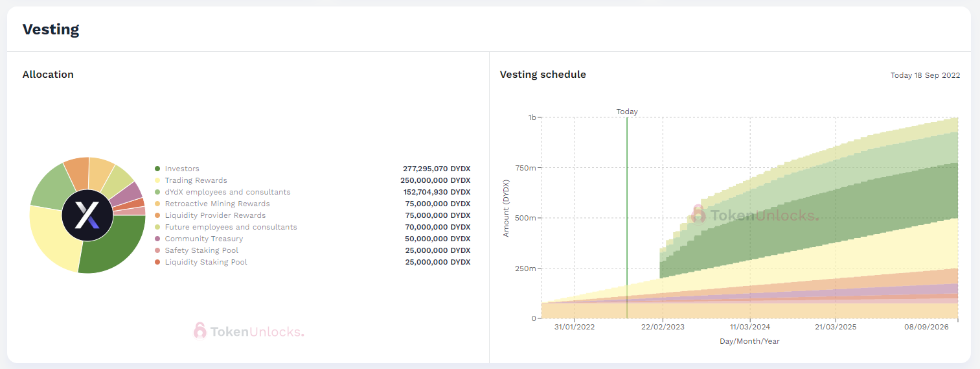Click the Today marker line on chart

(x=627, y=217)
